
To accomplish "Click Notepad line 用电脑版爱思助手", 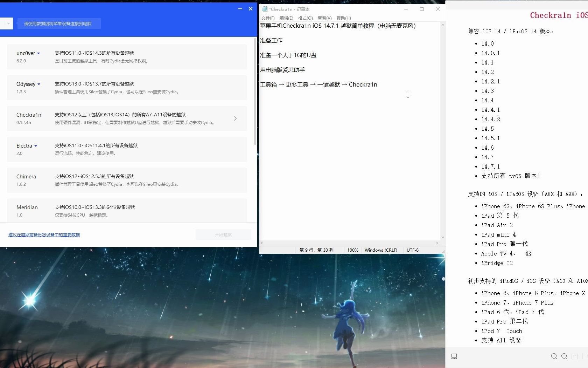I will click(282, 70).
